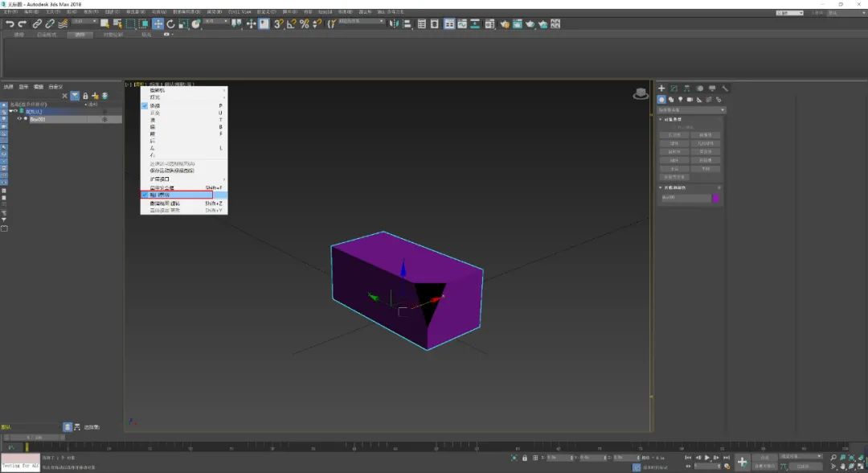Click the Redo arrow in the main toolbar

point(23,24)
